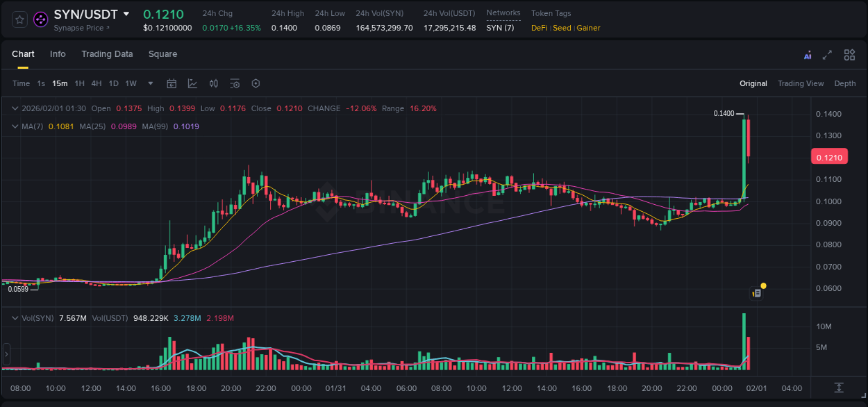Change the candlestick style
This screenshot has height=407, width=868.
pyautogui.click(x=213, y=83)
